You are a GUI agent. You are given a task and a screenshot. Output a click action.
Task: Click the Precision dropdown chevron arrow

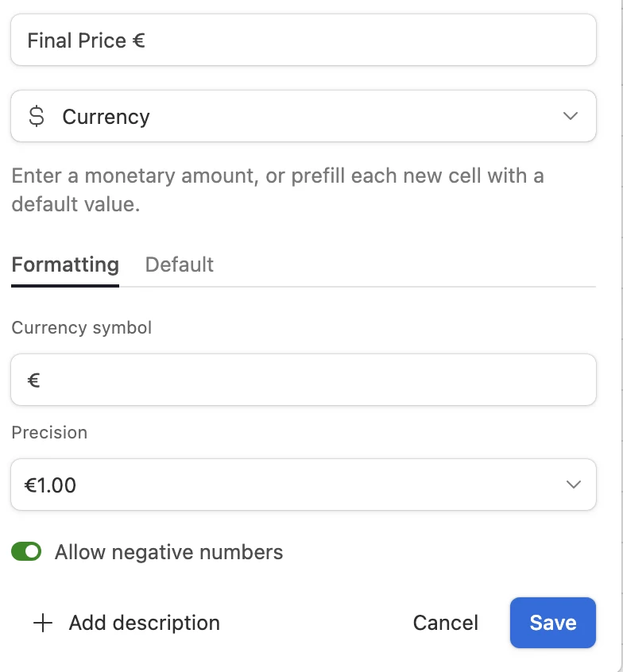point(572,485)
